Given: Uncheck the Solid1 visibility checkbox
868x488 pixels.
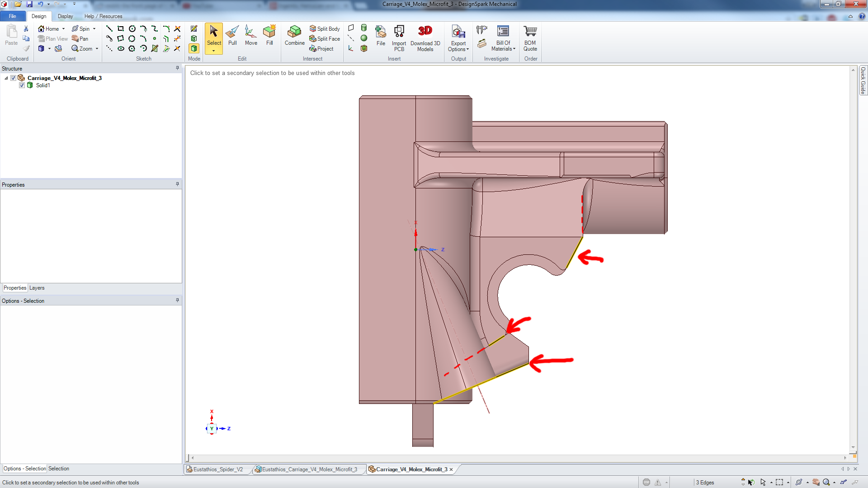Looking at the screenshot, I should [22, 85].
